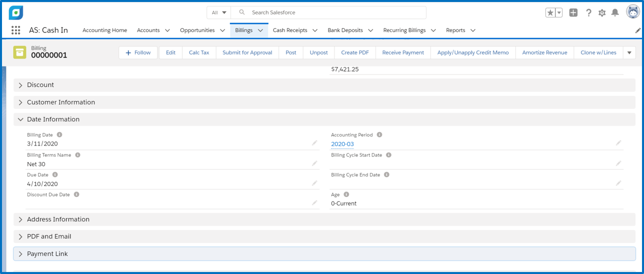Collapse the Date Information section

[x=324, y=119]
